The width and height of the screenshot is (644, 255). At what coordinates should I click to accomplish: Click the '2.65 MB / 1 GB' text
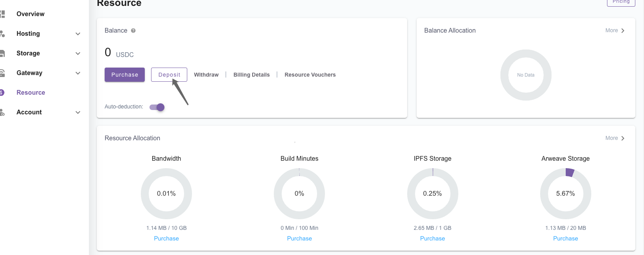pyautogui.click(x=432, y=228)
